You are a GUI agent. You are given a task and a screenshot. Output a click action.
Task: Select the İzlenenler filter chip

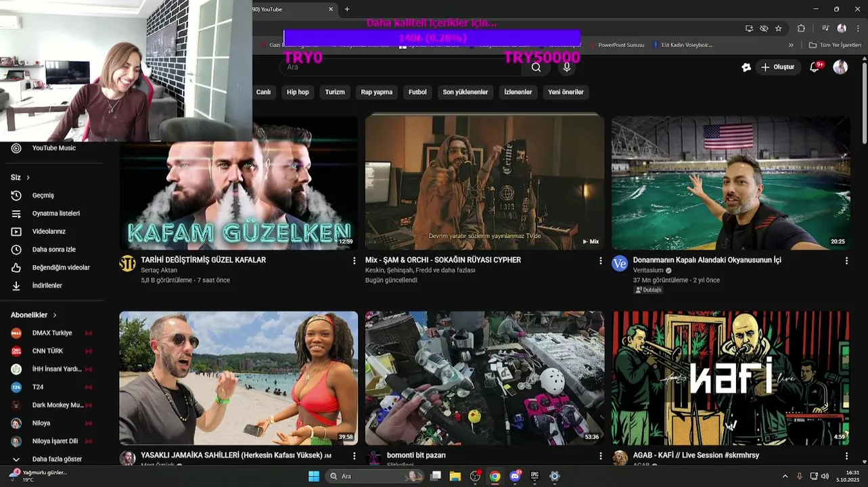[x=518, y=92]
